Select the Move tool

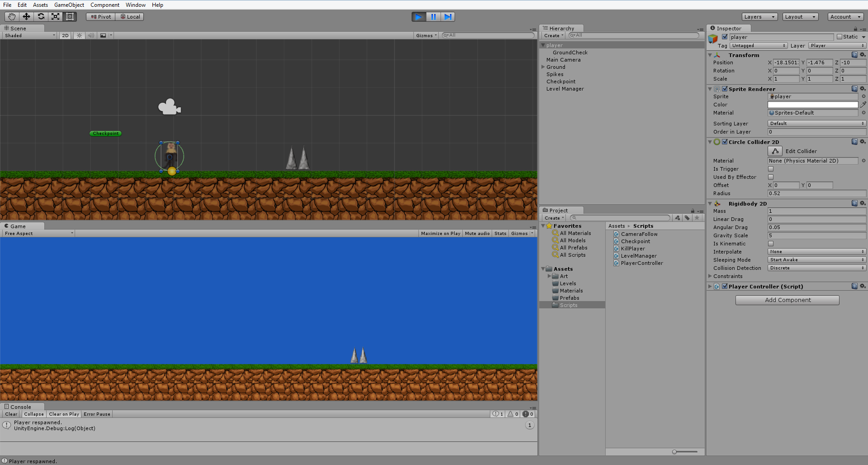pos(26,17)
